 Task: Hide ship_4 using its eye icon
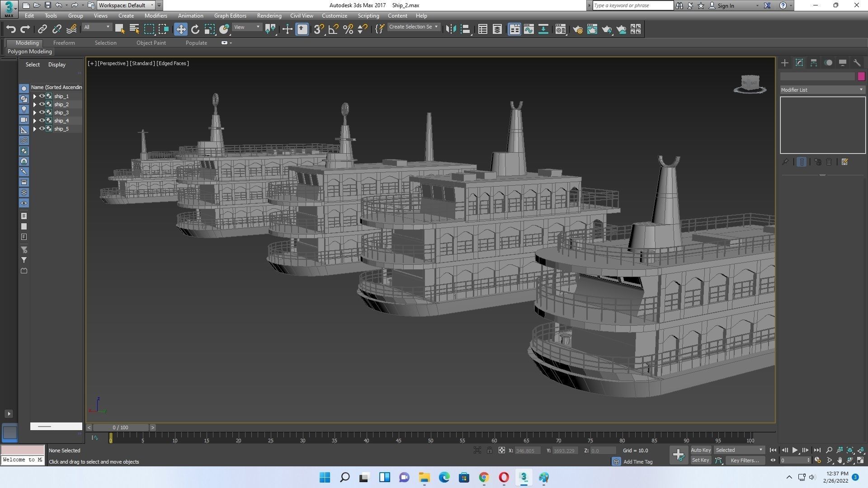pos(42,121)
